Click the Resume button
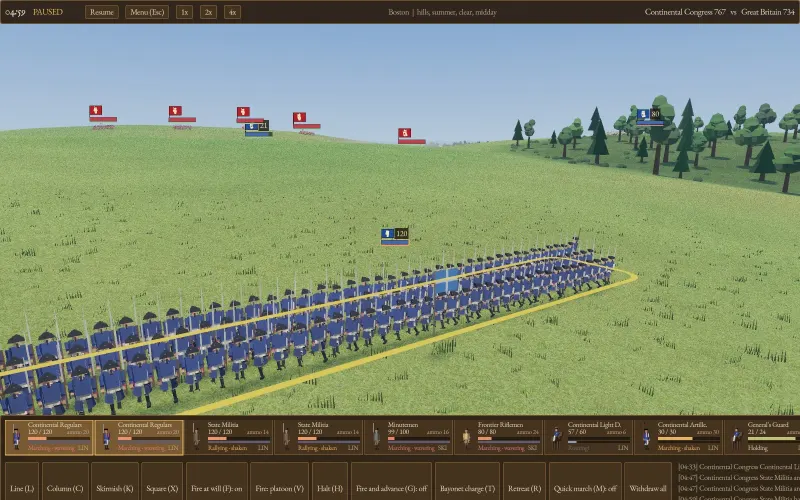800x500 pixels. point(102,12)
